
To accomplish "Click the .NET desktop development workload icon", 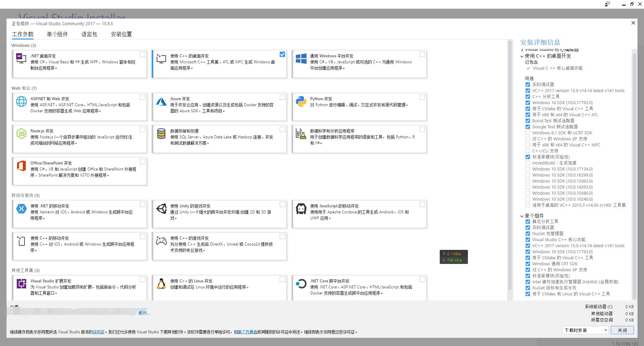I will pos(21,59).
